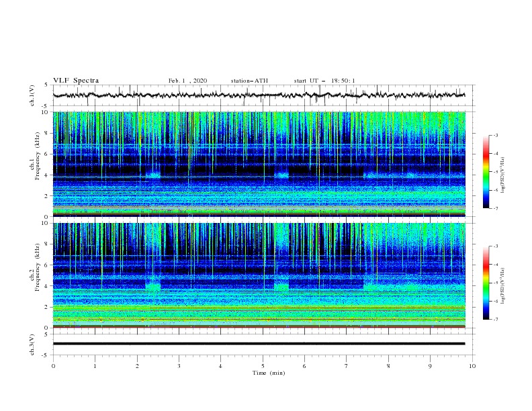Click the thick black ch.3 voltage trace

(x=259, y=344)
